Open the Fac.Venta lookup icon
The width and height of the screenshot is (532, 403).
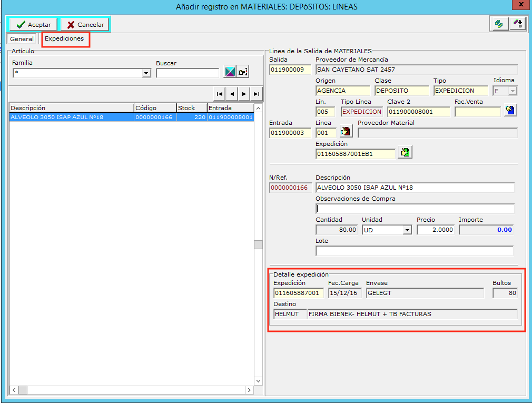[510, 110]
